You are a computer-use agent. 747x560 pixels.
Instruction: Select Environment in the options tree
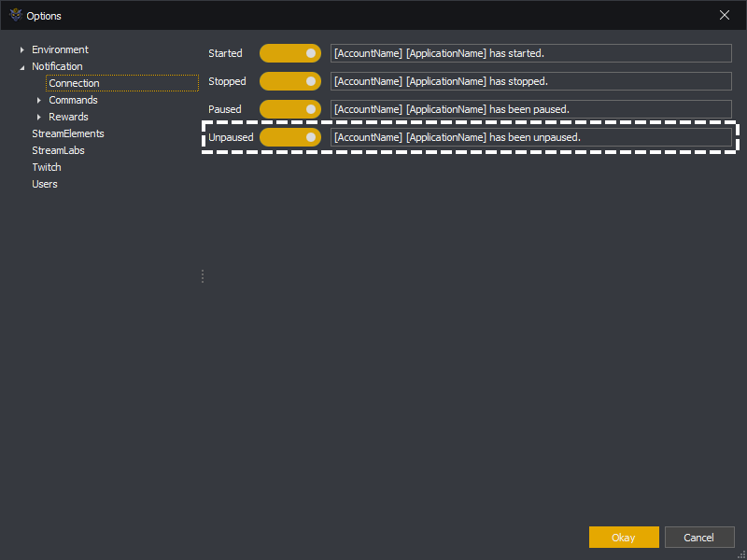pyautogui.click(x=60, y=49)
